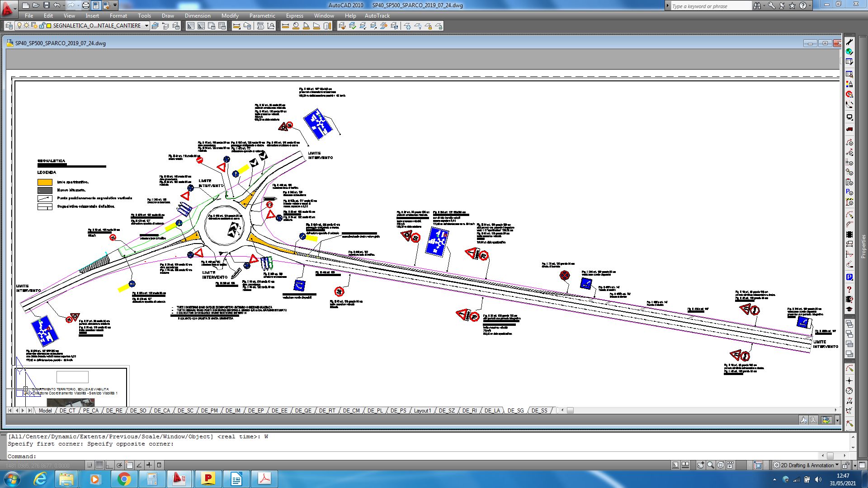Open the Modify menu
The height and width of the screenshot is (488, 868).
[x=230, y=15]
